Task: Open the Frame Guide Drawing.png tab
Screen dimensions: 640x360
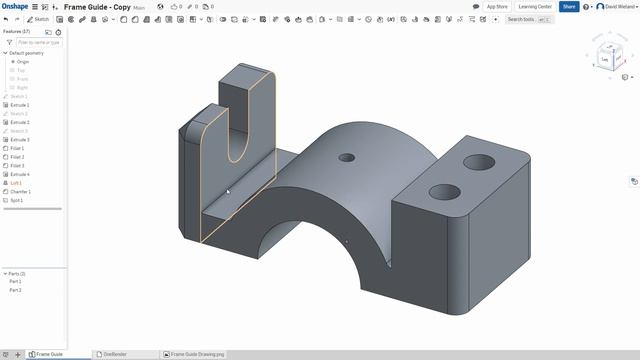Action: pos(194,354)
